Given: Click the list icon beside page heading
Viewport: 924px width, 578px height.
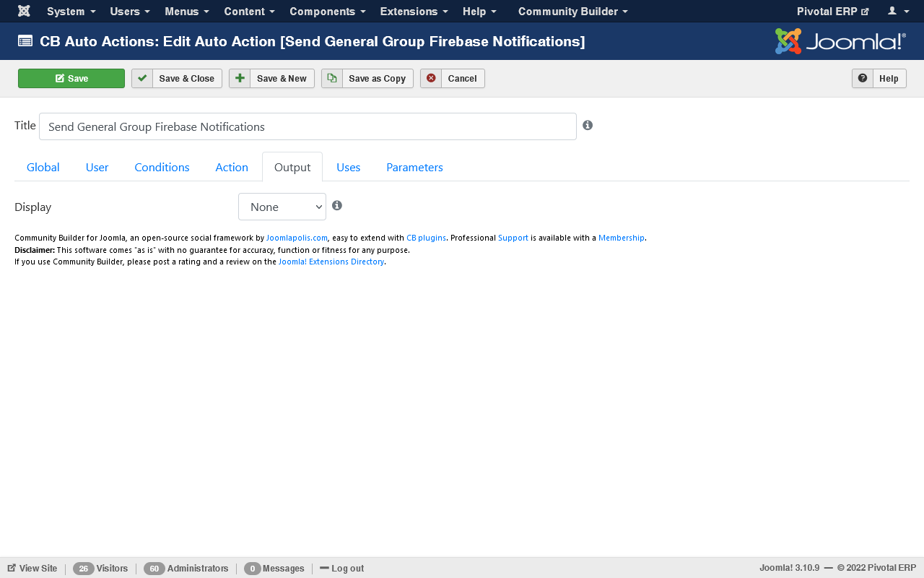Looking at the screenshot, I should click(x=25, y=41).
